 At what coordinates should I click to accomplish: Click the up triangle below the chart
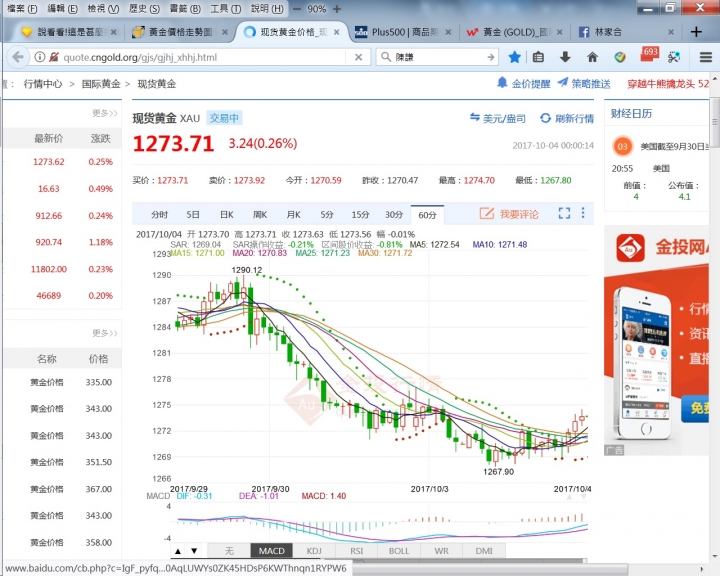(x=178, y=550)
